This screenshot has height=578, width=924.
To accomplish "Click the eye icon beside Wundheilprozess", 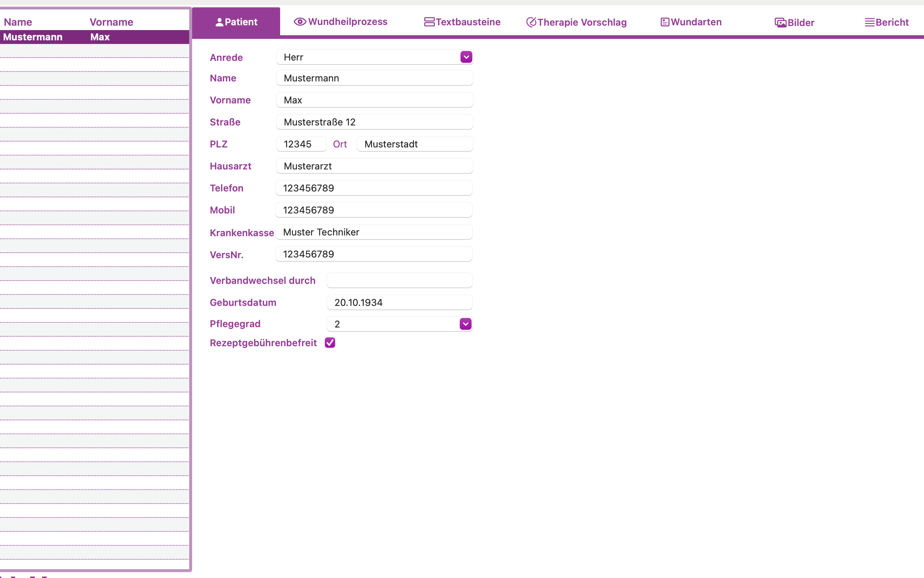I will pos(300,22).
